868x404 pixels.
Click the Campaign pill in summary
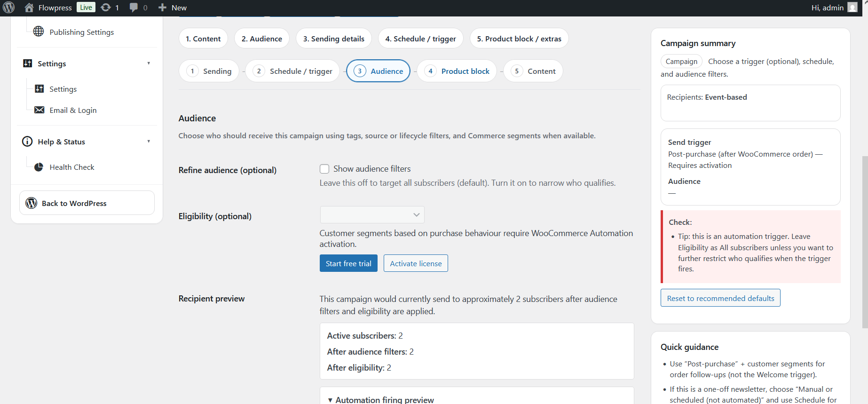tap(681, 61)
